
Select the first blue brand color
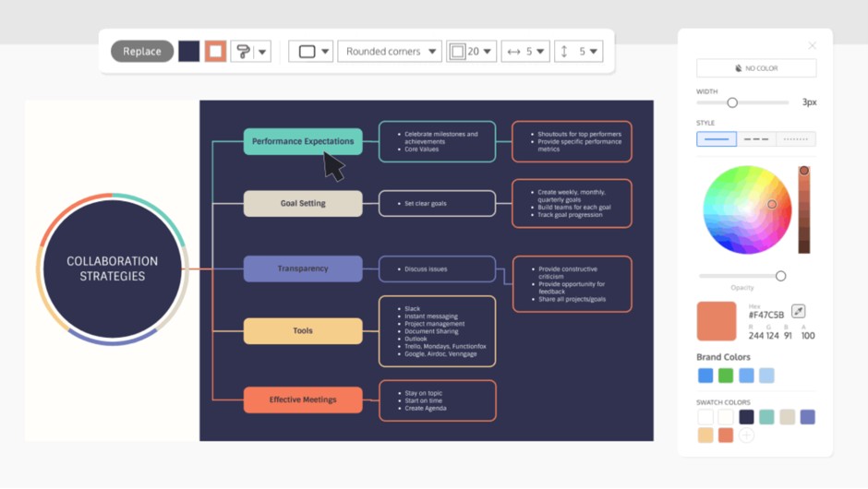tap(705, 376)
